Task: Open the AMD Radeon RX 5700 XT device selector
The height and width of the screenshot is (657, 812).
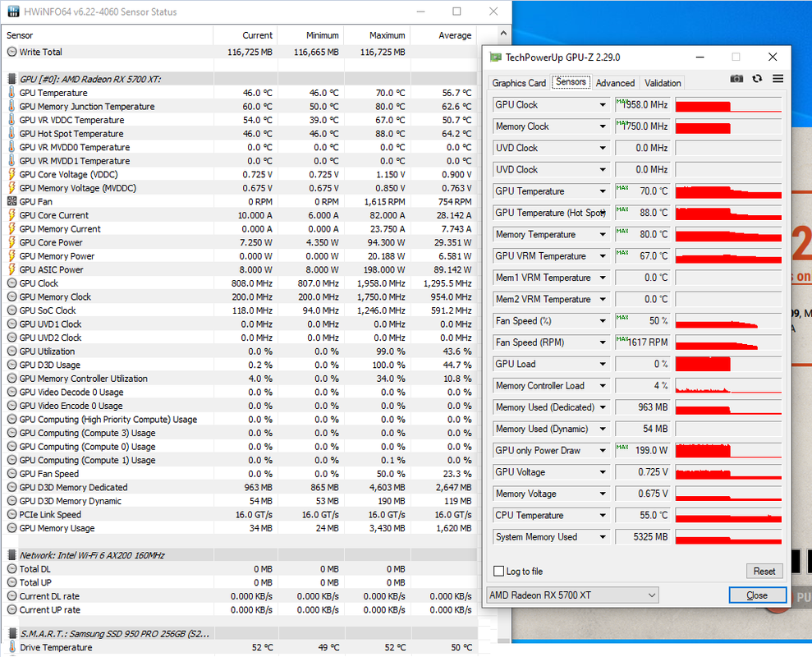Action: pos(572,595)
